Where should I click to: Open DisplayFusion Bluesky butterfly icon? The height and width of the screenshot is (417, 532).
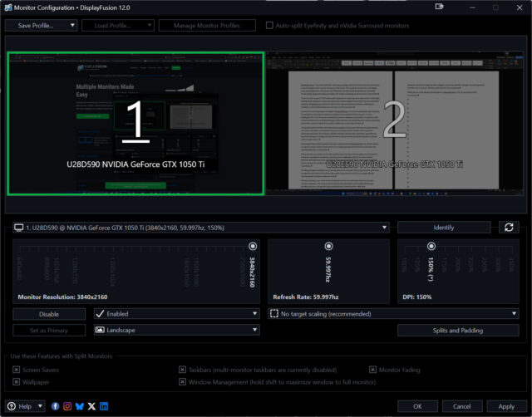click(x=80, y=406)
